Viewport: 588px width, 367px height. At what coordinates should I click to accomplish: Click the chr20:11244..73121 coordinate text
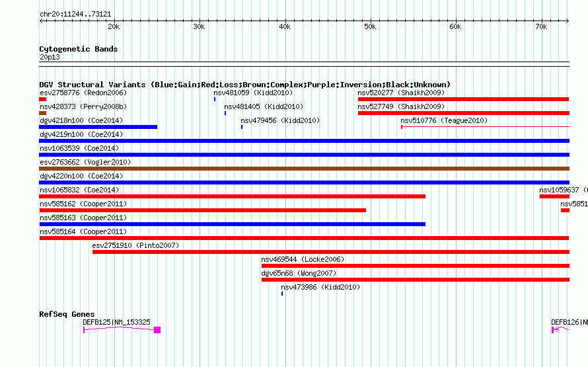tap(75, 14)
